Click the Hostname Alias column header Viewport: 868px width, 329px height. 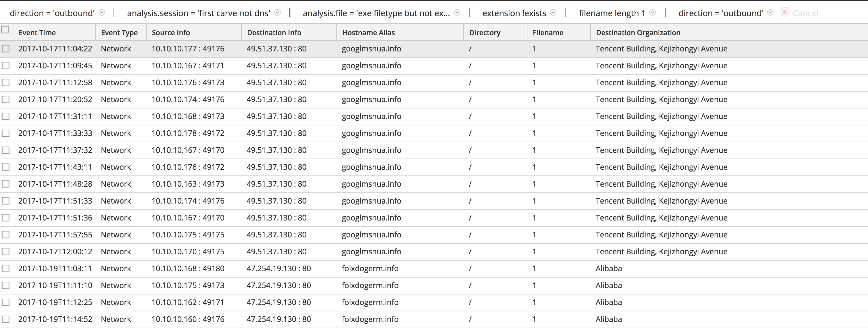click(x=368, y=33)
